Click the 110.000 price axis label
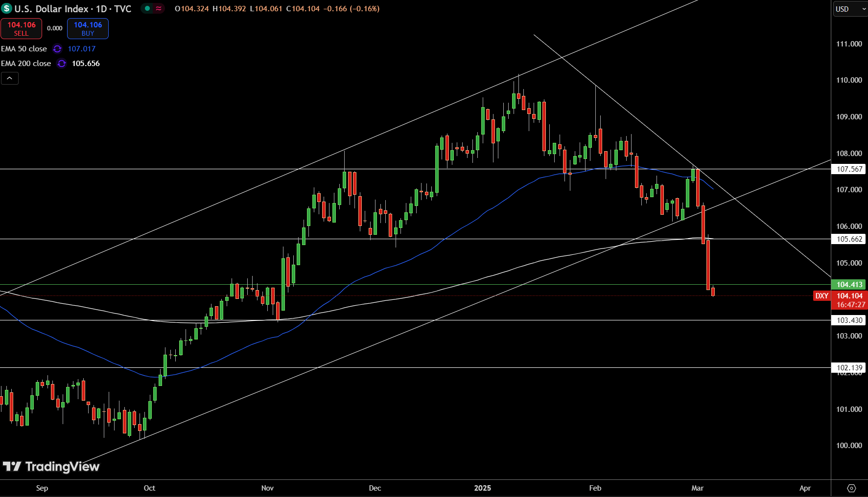868x497 pixels. pyautogui.click(x=849, y=80)
